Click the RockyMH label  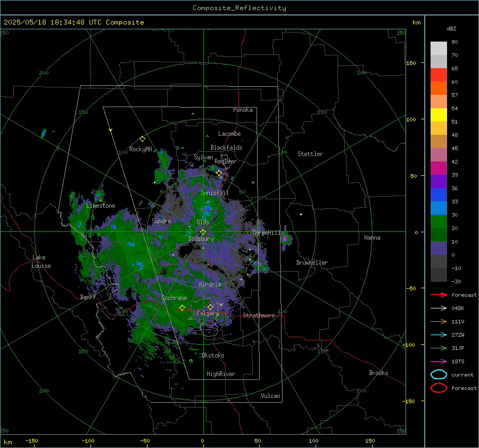[x=141, y=149]
